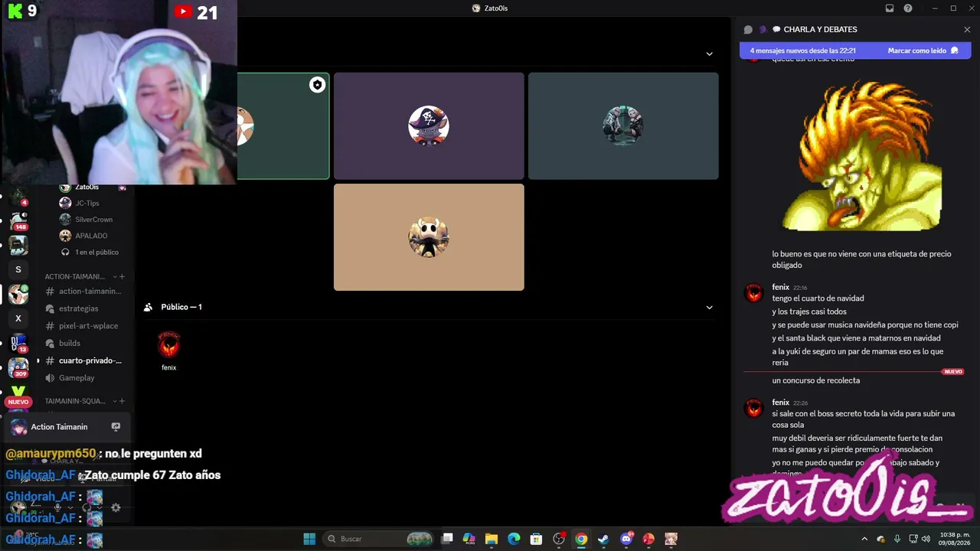The height and width of the screenshot is (551, 980).
Task: Switch to Google Chrome on taskbar
Action: click(581, 539)
